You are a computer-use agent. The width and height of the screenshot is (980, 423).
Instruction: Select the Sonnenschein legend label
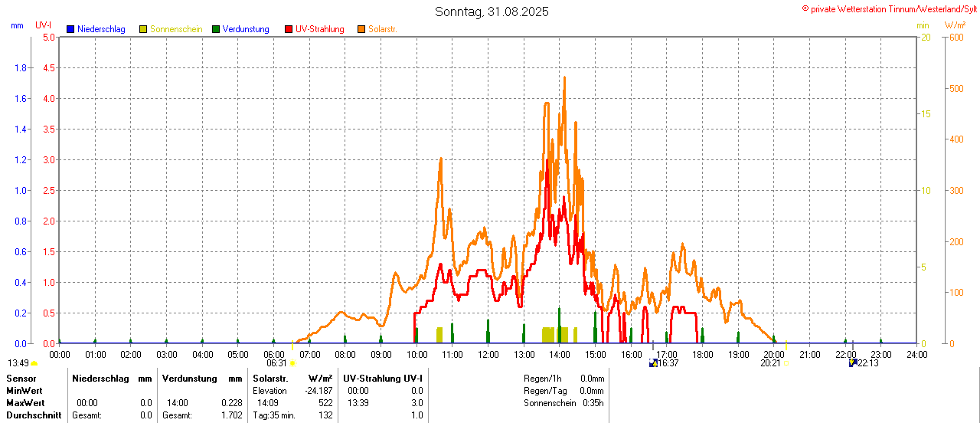176,29
